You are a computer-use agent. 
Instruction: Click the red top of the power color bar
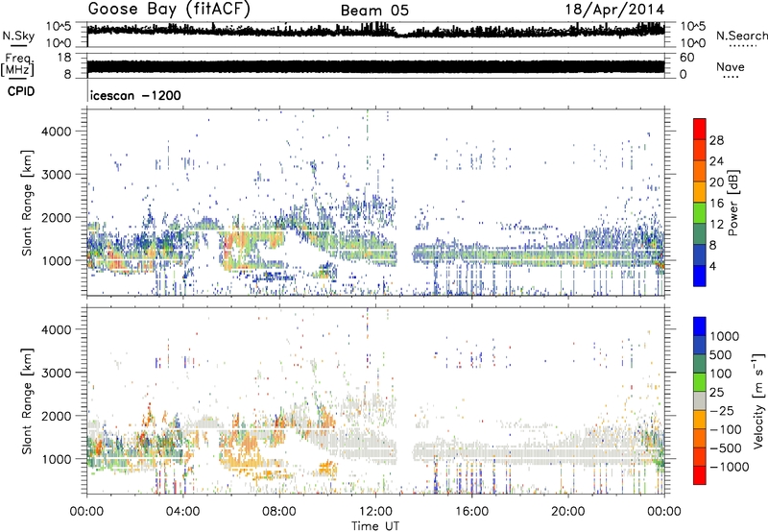700,129
